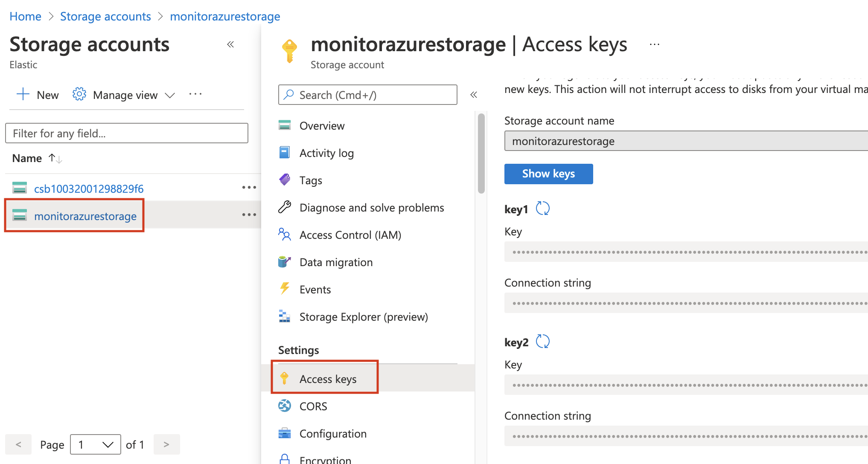
Task: Open Activity log from the sidebar
Action: coord(326,153)
